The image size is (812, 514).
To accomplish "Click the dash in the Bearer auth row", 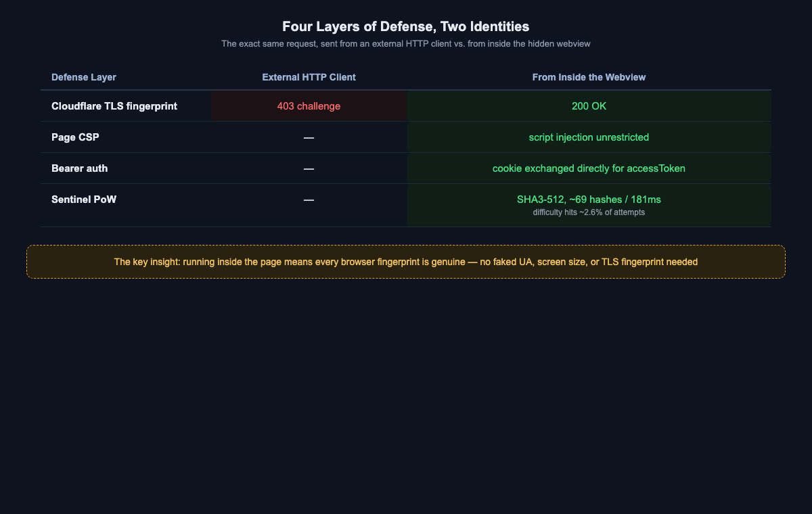I will click(309, 168).
